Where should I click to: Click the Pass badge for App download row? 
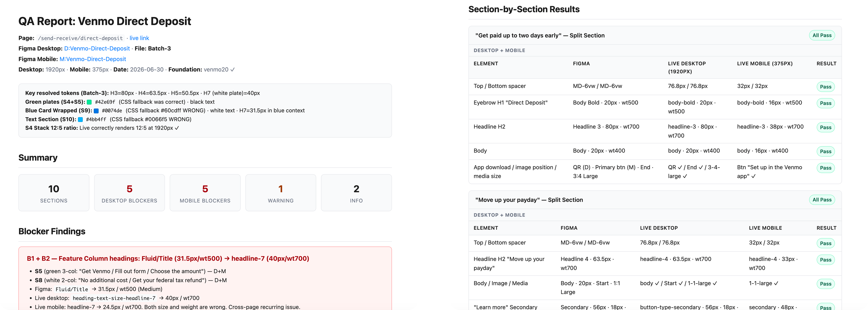(826, 168)
